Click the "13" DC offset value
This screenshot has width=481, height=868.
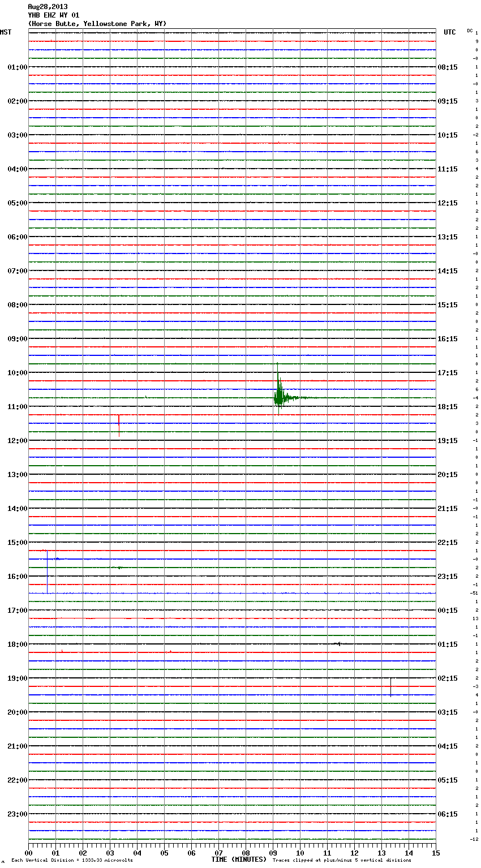[476, 618]
